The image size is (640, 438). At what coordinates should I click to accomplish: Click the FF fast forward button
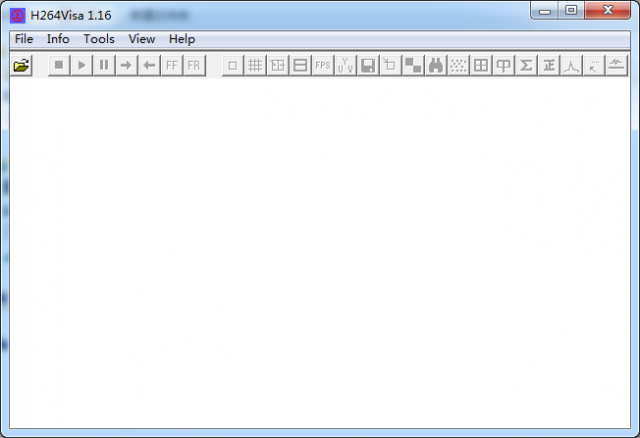pos(172,65)
